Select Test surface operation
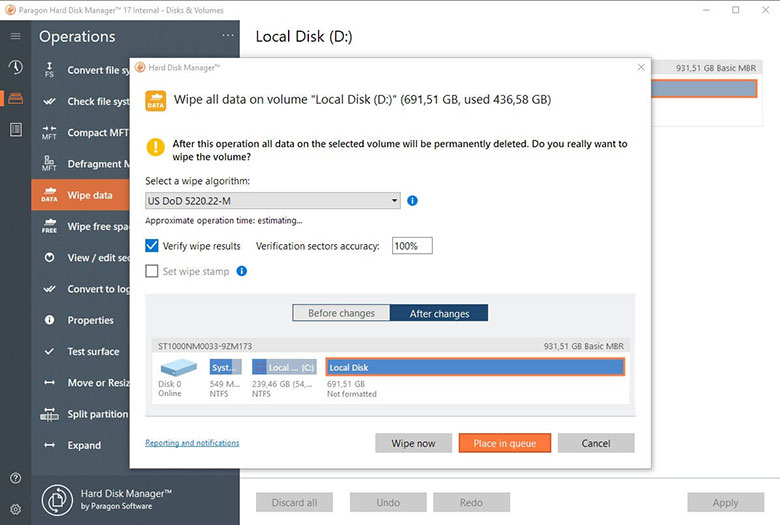780x525 pixels. tap(81, 351)
